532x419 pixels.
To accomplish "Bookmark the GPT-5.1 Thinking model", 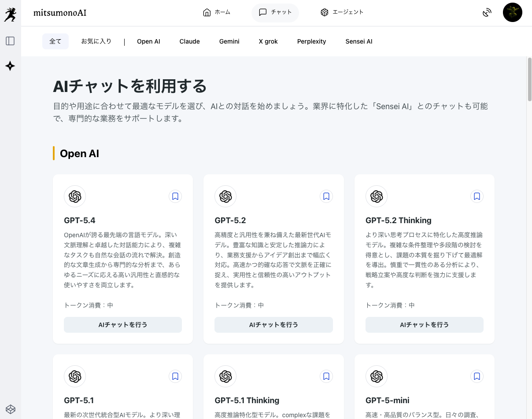I will (326, 376).
